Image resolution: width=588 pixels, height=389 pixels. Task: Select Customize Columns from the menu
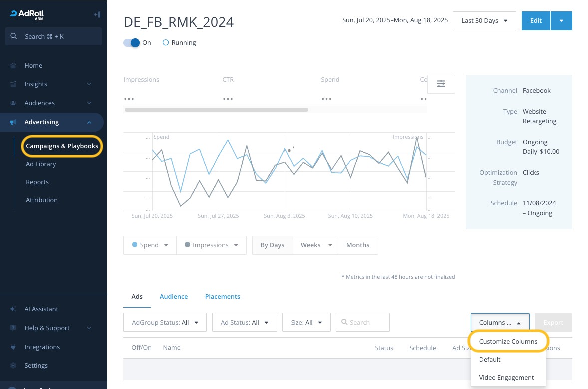508,342
